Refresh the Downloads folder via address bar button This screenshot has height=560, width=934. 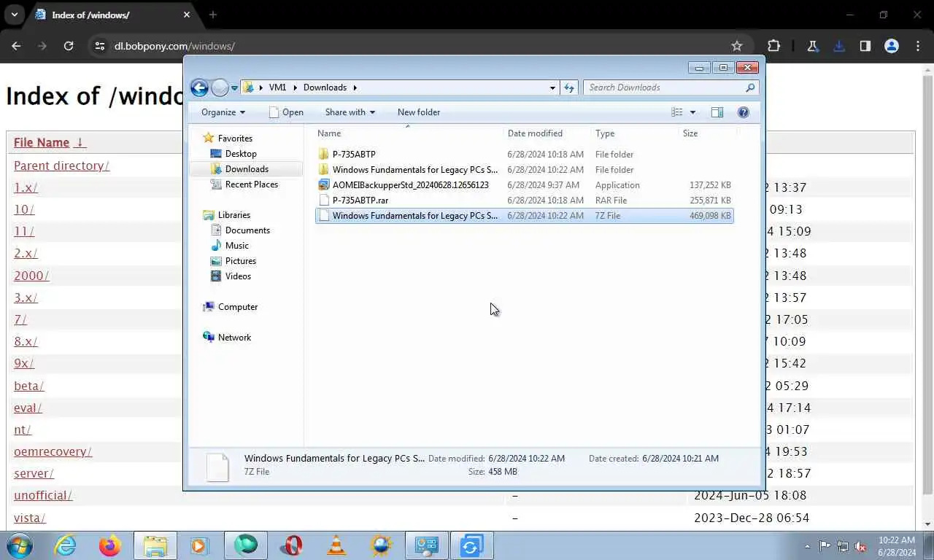pos(569,87)
